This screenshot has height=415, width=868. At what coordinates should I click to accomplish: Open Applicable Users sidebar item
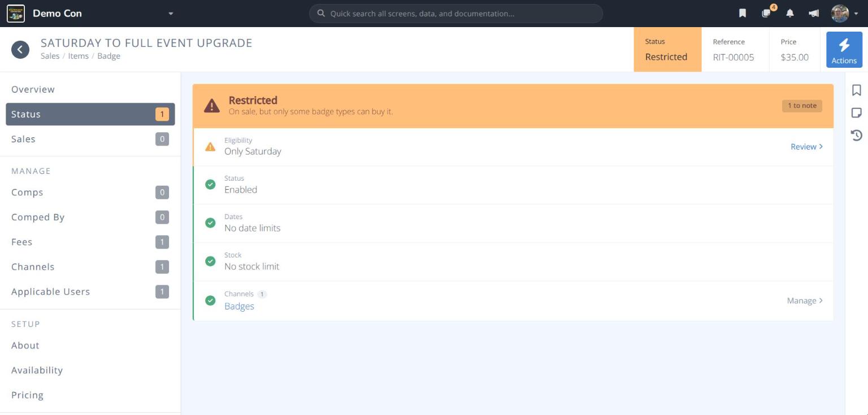pyautogui.click(x=90, y=292)
